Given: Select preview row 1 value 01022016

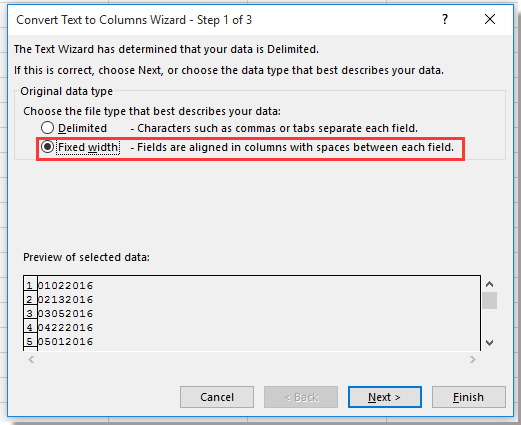Looking at the screenshot, I should tap(65, 285).
